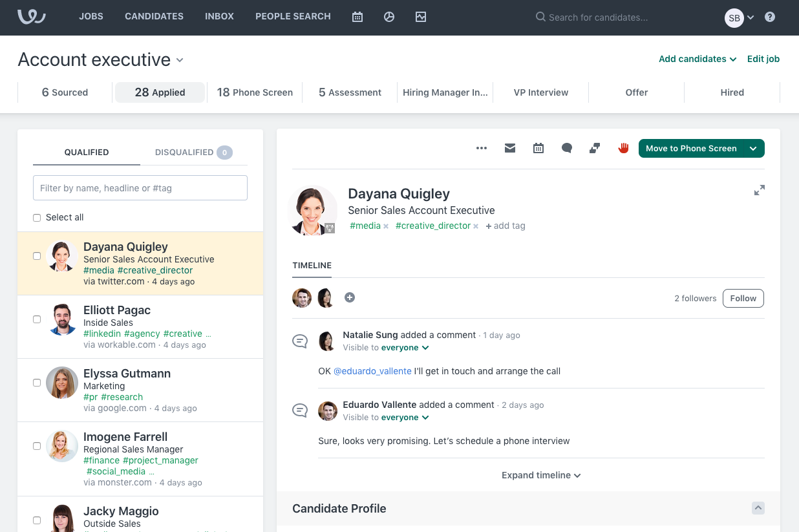Viewport: 799px width, 532px height.
Task: Disqualify candidate with the red hand icon
Action: click(x=623, y=148)
